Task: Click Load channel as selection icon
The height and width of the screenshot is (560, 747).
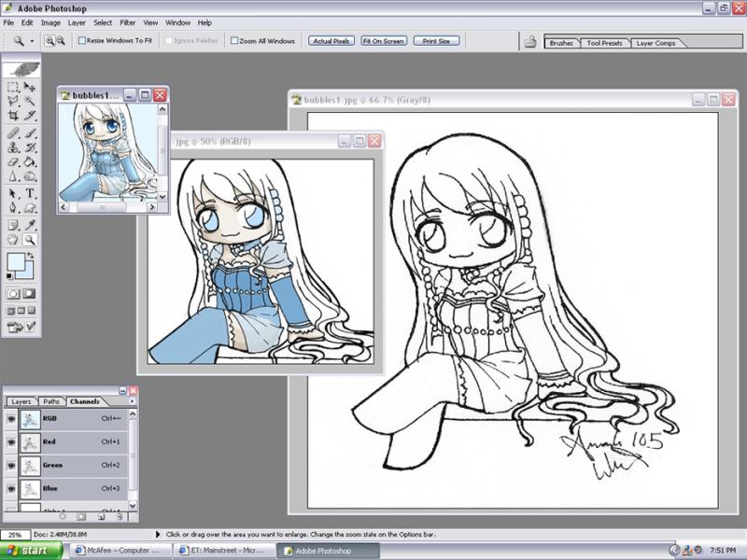Action: (x=63, y=517)
